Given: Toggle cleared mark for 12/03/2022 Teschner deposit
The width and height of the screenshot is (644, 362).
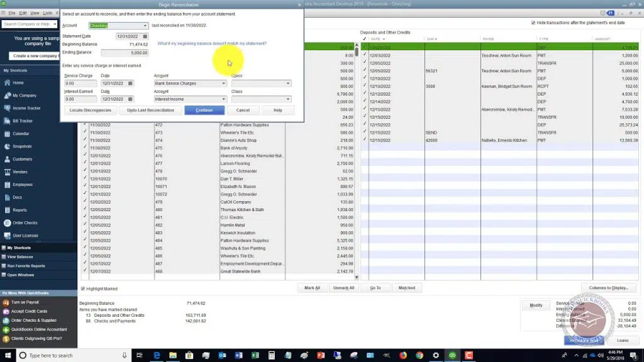Looking at the screenshot, I should click(365, 55).
